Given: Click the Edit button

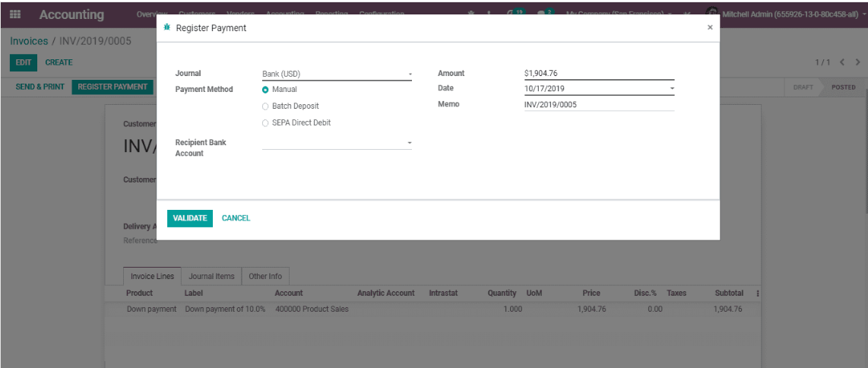Looking at the screenshot, I should pyautogui.click(x=24, y=62).
